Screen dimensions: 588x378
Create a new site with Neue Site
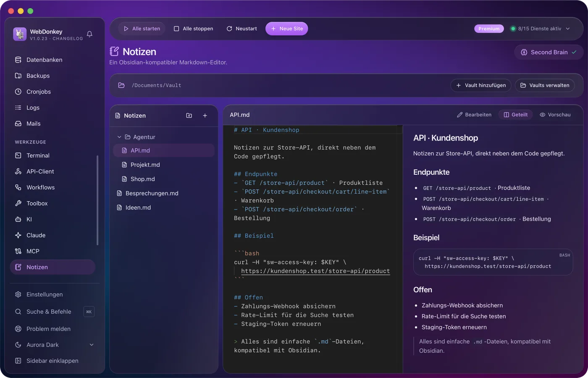click(287, 29)
